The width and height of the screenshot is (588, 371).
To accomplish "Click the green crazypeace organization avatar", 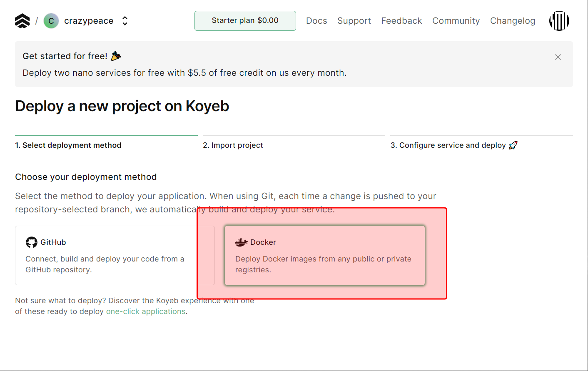I will click(x=51, y=21).
